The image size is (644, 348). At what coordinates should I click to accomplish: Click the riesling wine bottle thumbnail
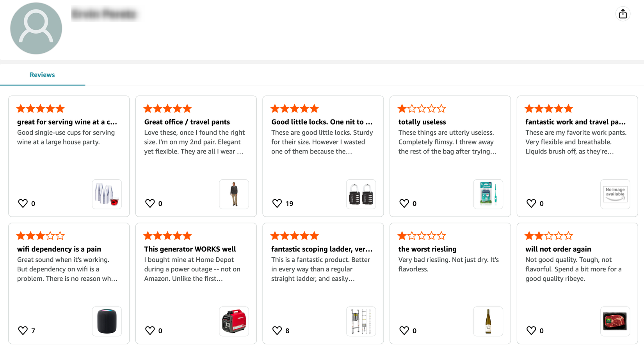point(488,321)
